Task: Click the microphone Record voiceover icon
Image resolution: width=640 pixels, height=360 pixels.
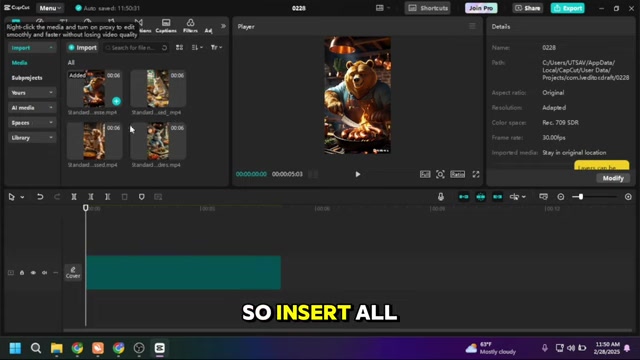Action: (x=441, y=197)
